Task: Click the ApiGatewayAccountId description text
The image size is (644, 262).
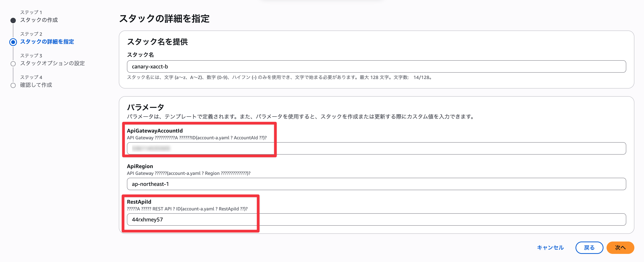Action: click(x=197, y=138)
